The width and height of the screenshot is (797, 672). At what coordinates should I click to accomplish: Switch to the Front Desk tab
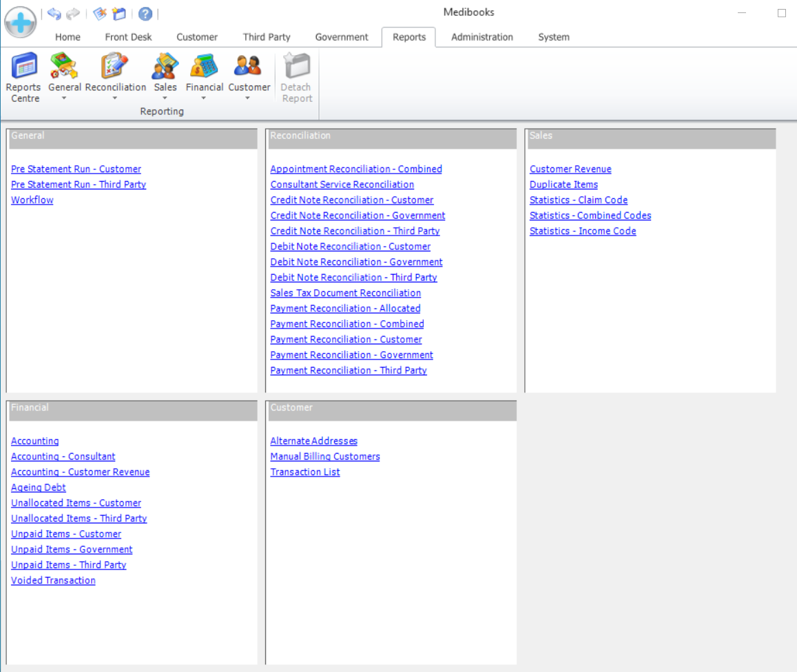coord(128,37)
